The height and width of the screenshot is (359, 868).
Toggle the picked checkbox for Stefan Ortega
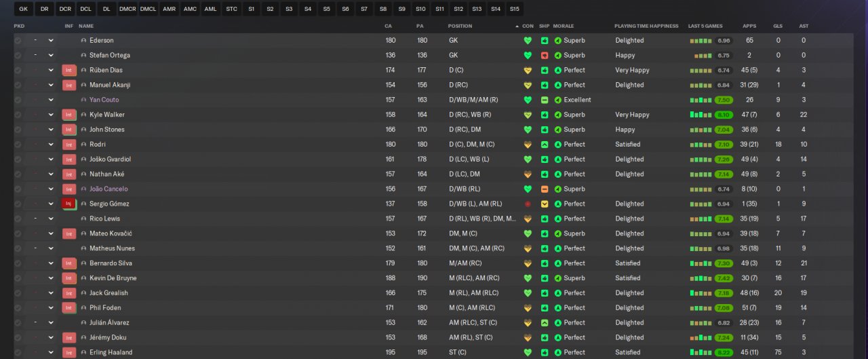click(18, 55)
